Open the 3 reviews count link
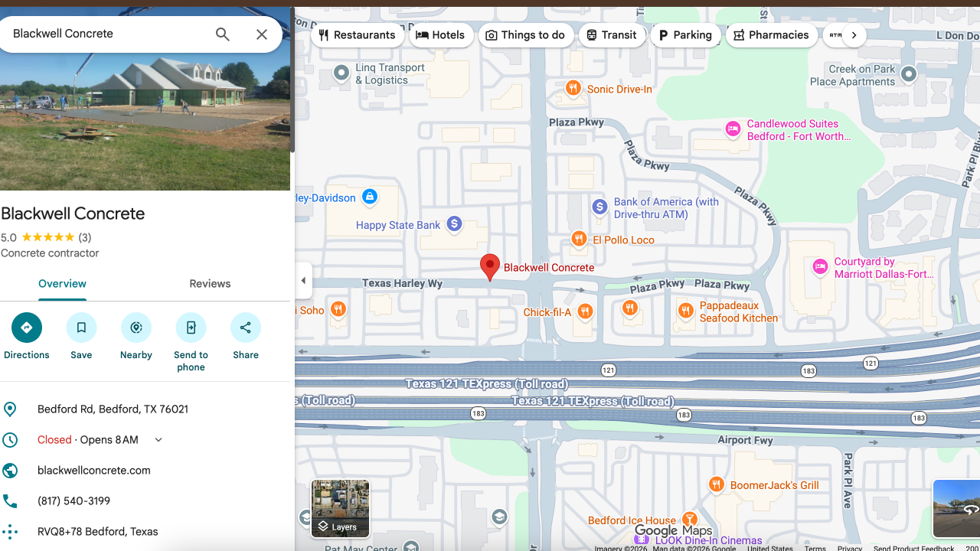 (x=85, y=238)
